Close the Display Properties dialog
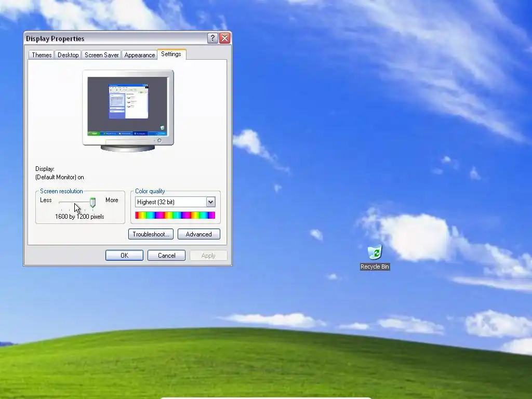 point(224,38)
